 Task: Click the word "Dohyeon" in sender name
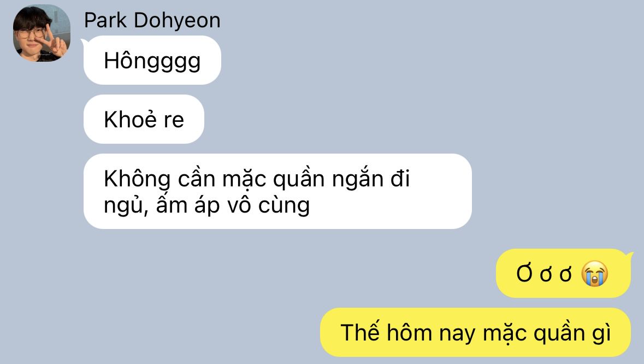pos(177,20)
